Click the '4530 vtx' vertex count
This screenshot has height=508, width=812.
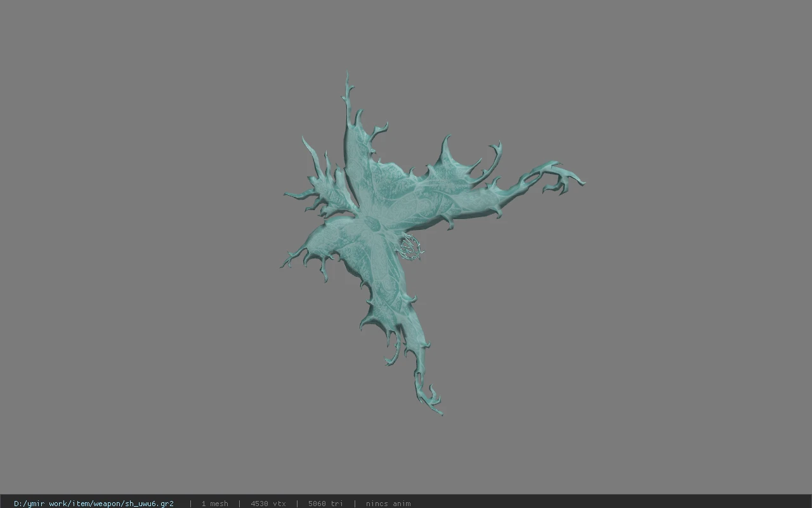point(268,504)
